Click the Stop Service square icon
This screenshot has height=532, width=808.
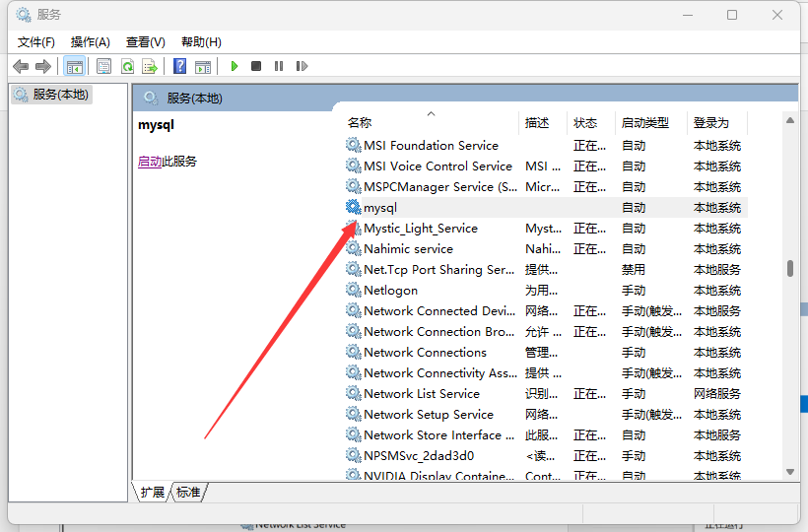click(x=256, y=66)
